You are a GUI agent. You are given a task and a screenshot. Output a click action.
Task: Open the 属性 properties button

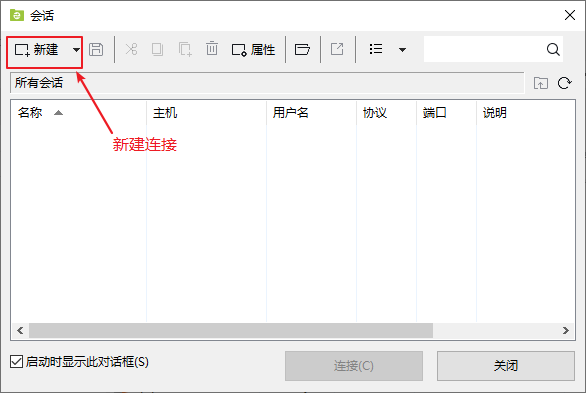(x=253, y=50)
